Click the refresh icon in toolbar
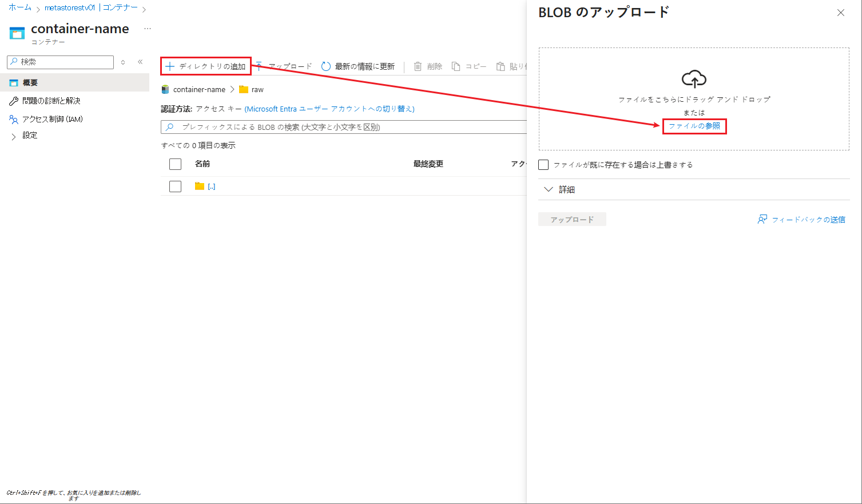862x504 pixels. tap(326, 66)
